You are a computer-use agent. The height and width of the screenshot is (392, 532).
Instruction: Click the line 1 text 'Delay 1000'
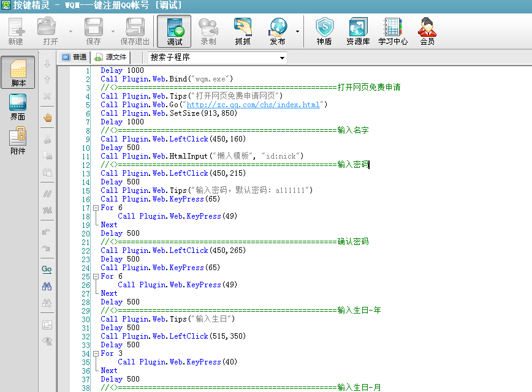click(x=122, y=70)
